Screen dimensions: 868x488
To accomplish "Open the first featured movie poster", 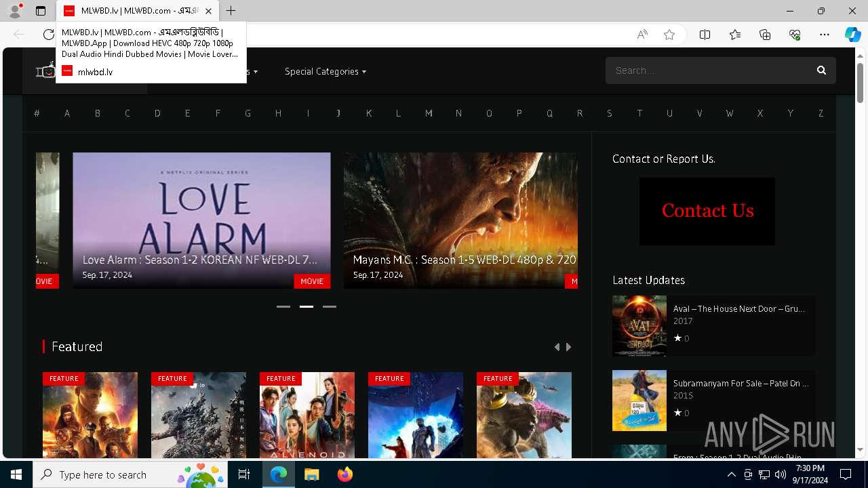I will [x=90, y=415].
